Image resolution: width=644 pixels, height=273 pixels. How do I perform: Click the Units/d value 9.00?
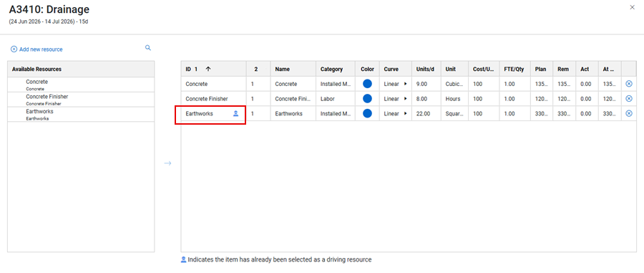426,84
